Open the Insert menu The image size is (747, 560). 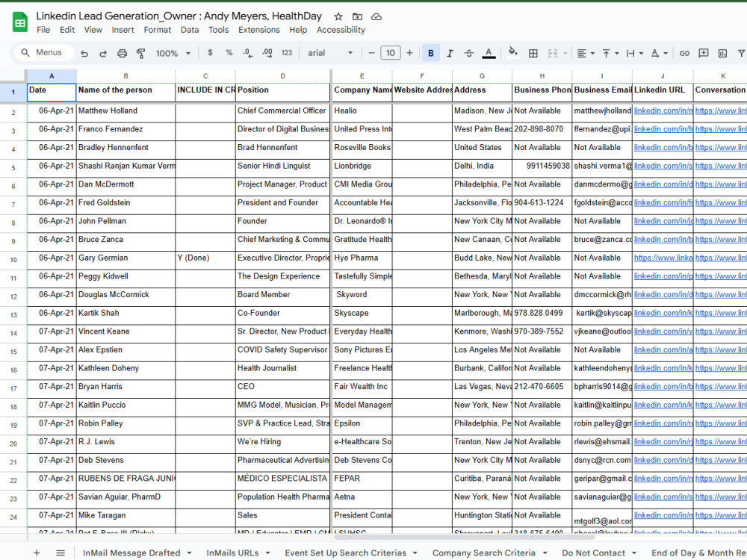[123, 30]
